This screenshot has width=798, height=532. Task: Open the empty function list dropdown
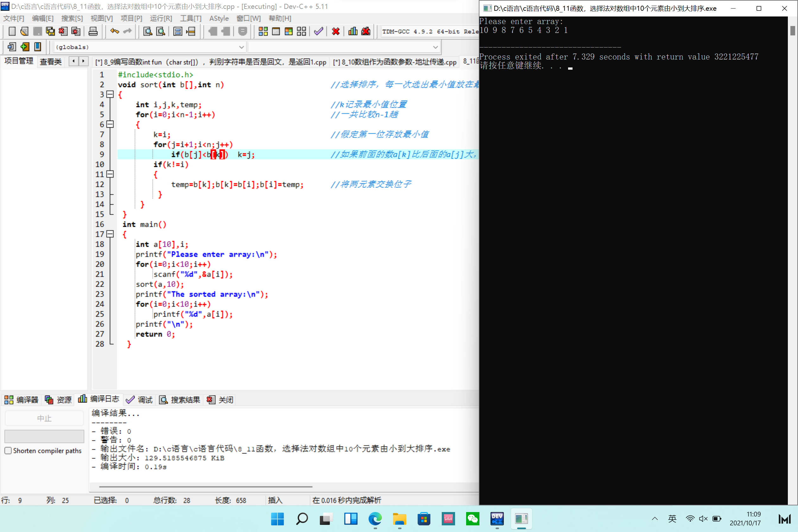pyautogui.click(x=345, y=47)
